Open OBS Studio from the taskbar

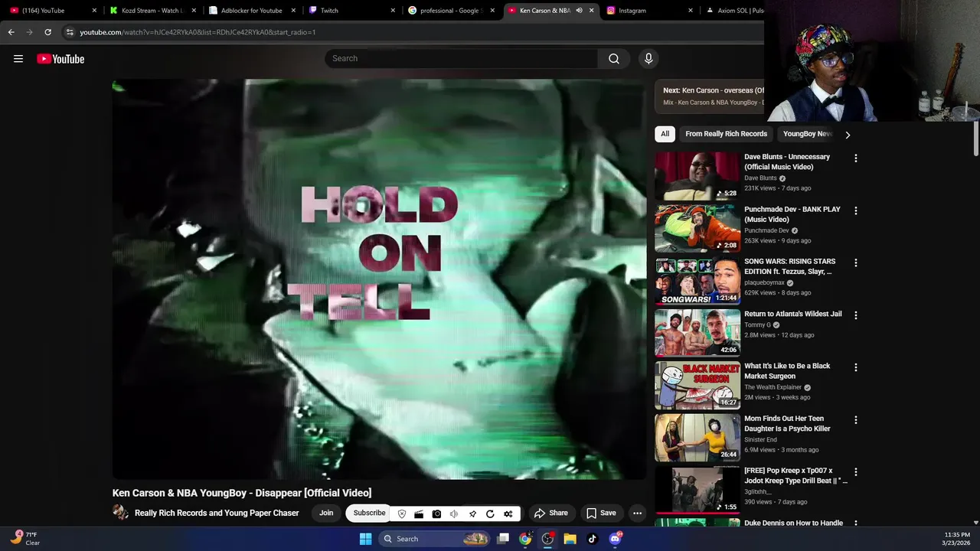pyautogui.click(x=547, y=539)
